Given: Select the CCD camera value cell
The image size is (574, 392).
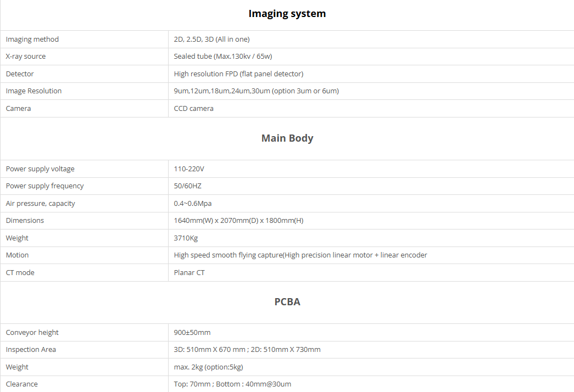Looking at the screenshot, I should point(194,109).
